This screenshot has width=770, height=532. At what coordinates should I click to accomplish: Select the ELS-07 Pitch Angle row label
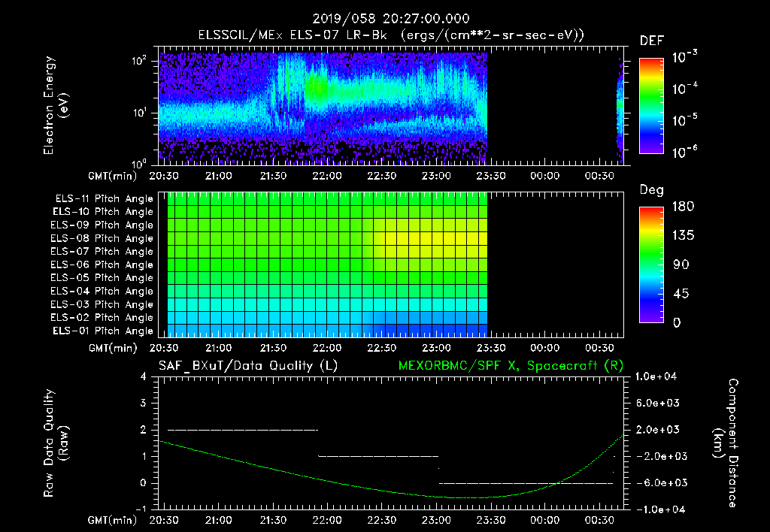[102, 251]
